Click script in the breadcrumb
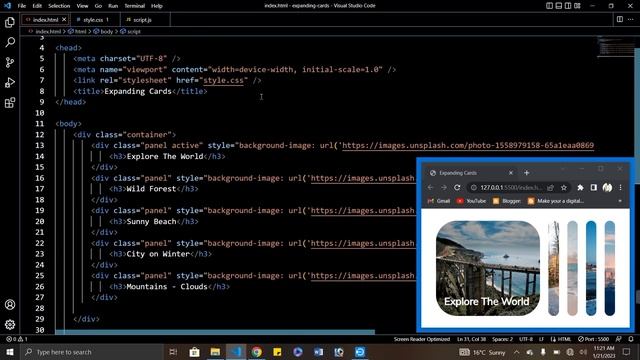The height and width of the screenshot is (360, 640). pyautogui.click(x=133, y=31)
